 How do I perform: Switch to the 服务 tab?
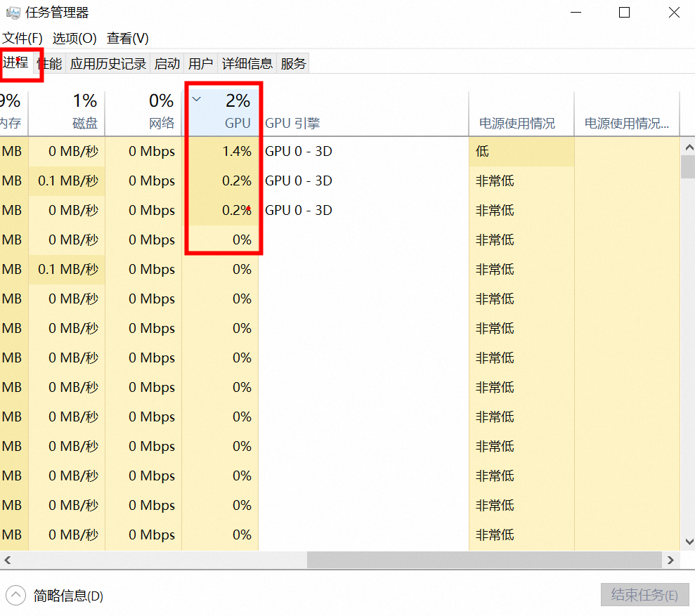tap(294, 64)
